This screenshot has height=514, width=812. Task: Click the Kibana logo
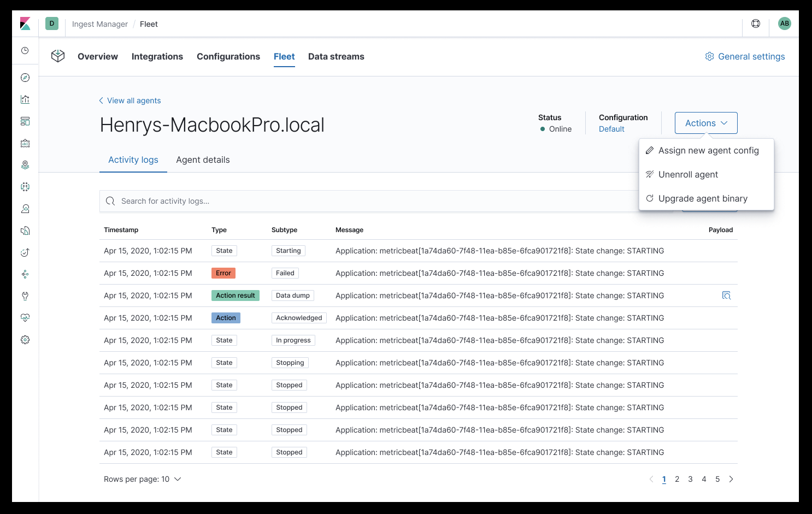(25, 23)
